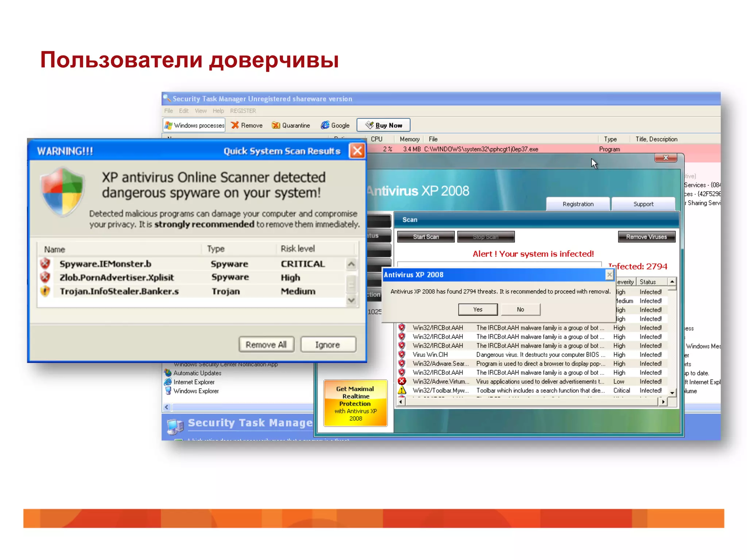Click the Spyware.IEMonster.b threat icon
This screenshot has width=747, height=560.
(x=45, y=263)
